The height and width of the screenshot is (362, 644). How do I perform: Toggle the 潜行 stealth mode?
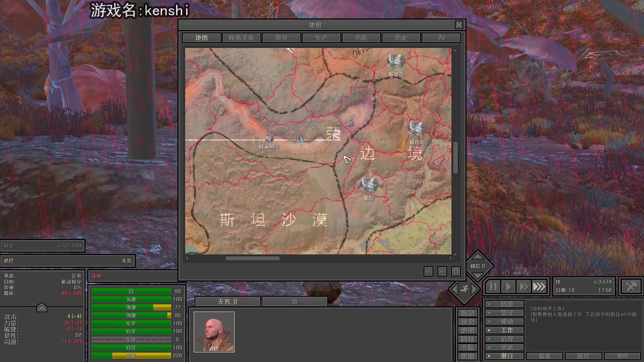coord(504,356)
